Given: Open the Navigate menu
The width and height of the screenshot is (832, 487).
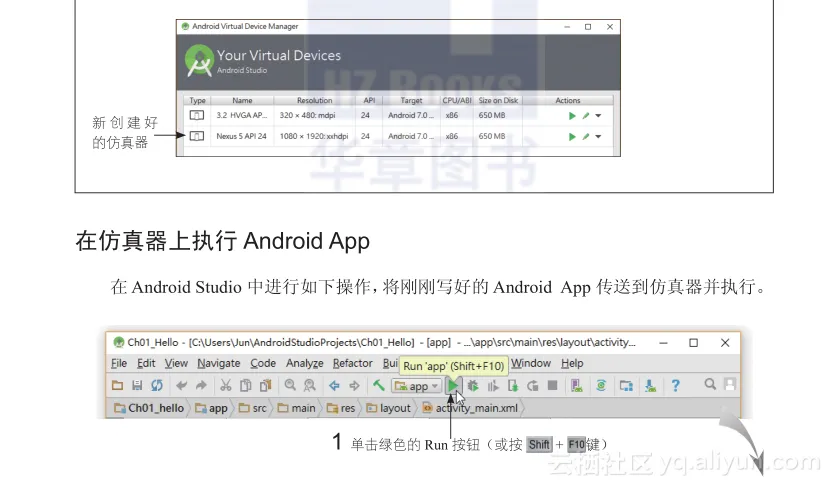Looking at the screenshot, I should coord(218,363).
